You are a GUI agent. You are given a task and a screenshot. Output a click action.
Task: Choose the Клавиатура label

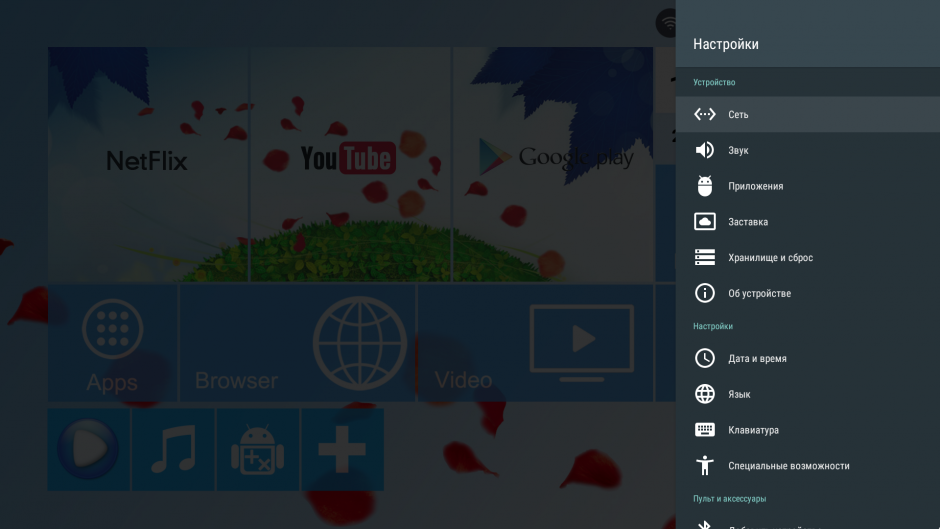[x=753, y=430]
